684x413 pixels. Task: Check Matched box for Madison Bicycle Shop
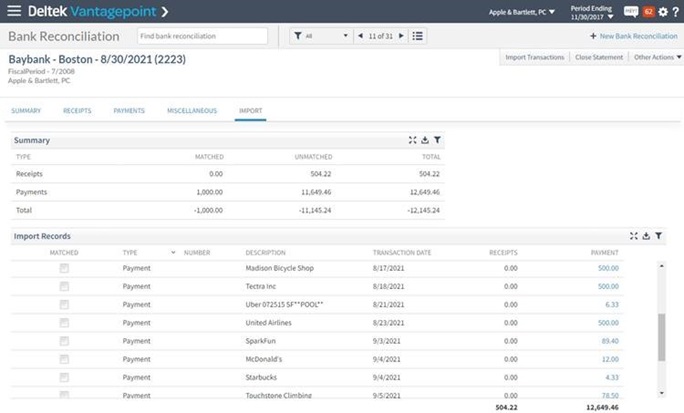[x=64, y=268]
